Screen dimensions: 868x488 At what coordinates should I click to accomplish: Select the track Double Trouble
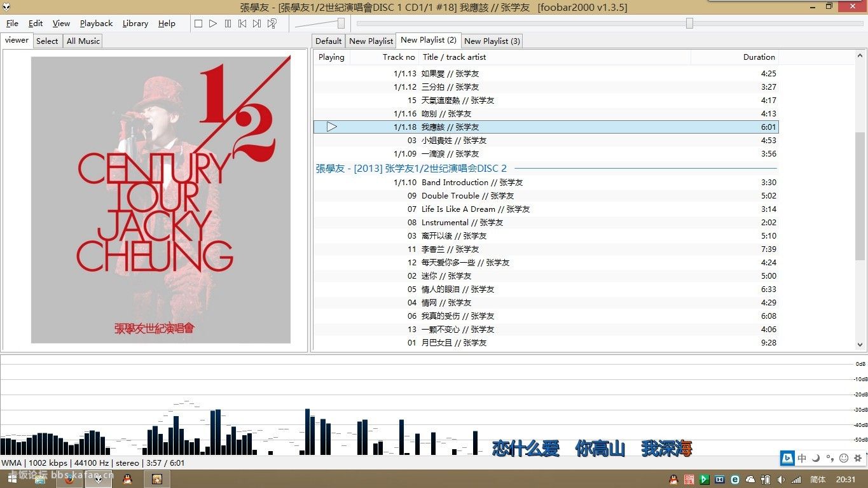[x=546, y=196]
